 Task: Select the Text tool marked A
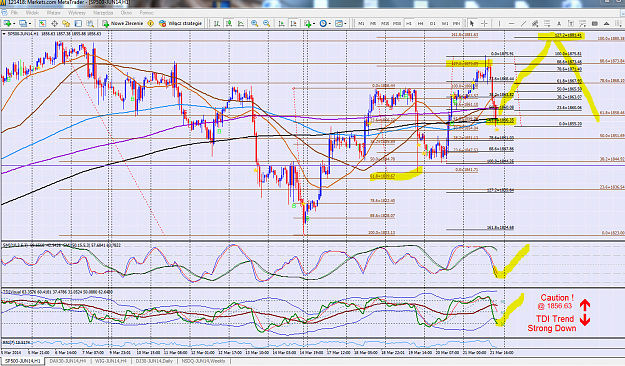click(x=559, y=24)
